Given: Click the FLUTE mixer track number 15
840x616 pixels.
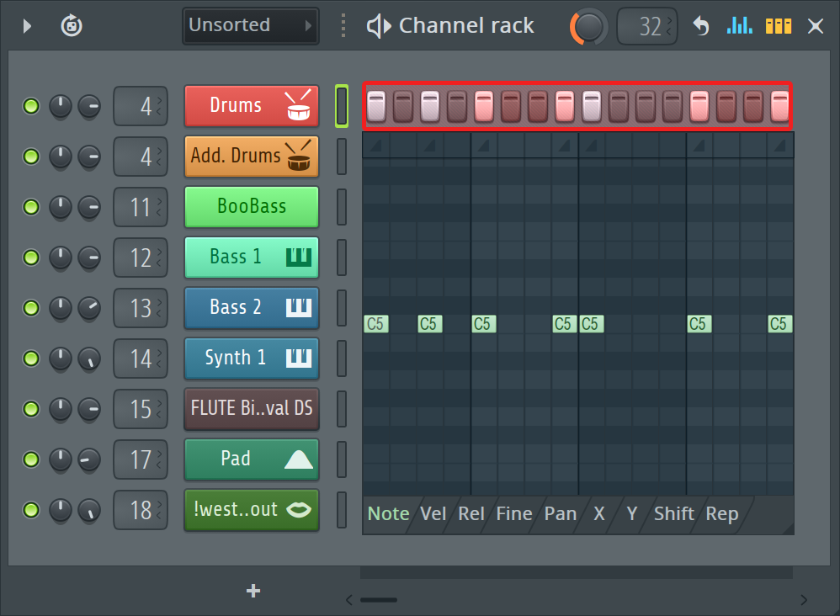Looking at the screenshot, I should click(x=141, y=409).
